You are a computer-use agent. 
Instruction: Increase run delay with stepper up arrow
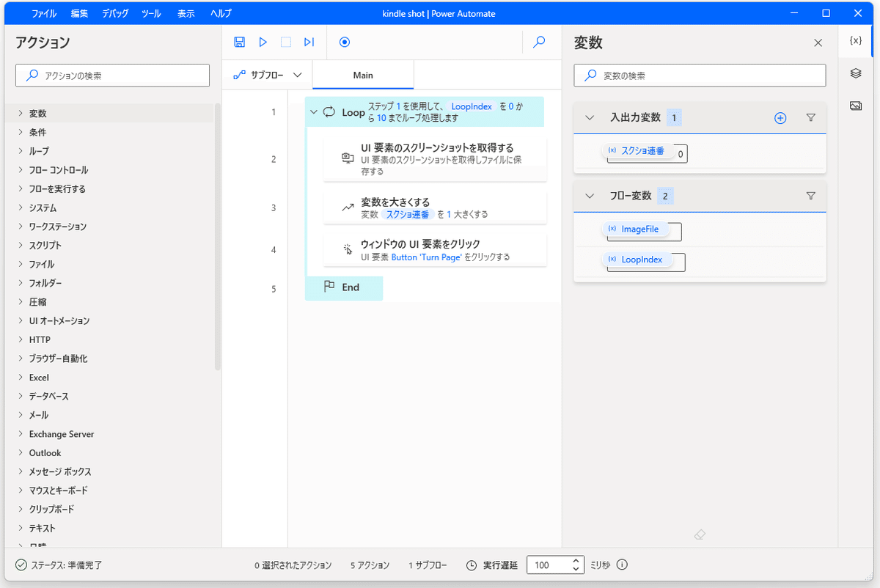[x=576, y=561]
